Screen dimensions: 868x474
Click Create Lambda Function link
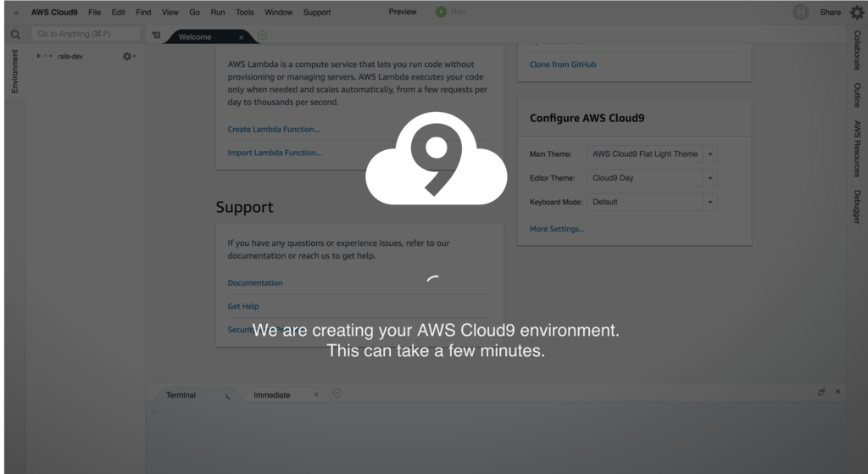(x=274, y=129)
